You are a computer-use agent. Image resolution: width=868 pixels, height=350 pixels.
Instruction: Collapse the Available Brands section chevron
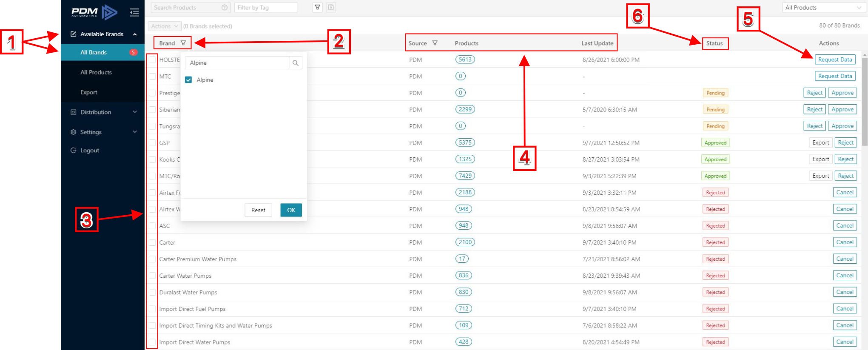(x=135, y=34)
